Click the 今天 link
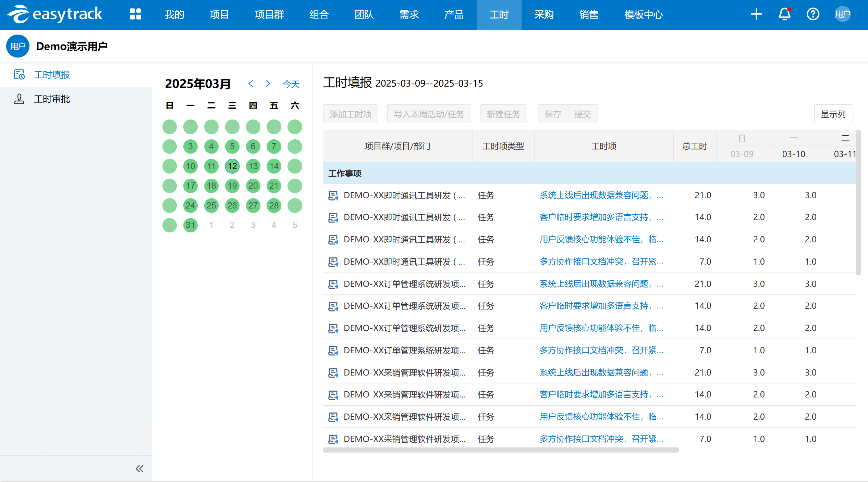This screenshot has height=482, width=868. coord(291,84)
